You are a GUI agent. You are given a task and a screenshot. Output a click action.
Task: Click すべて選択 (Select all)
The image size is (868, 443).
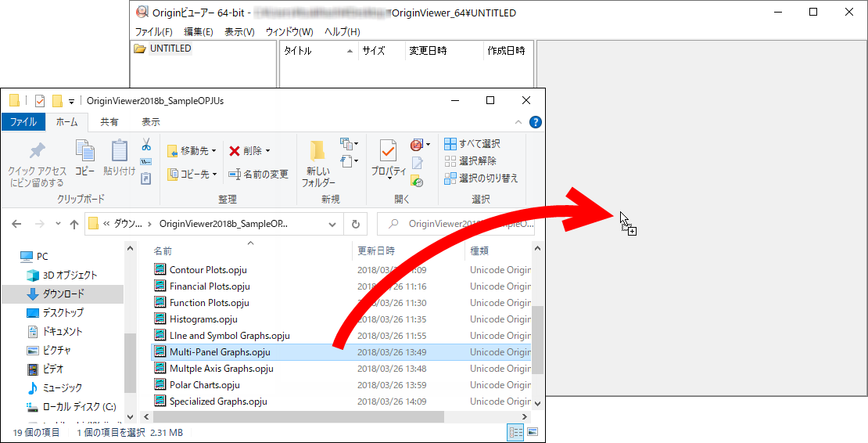click(x=472, y=144)
